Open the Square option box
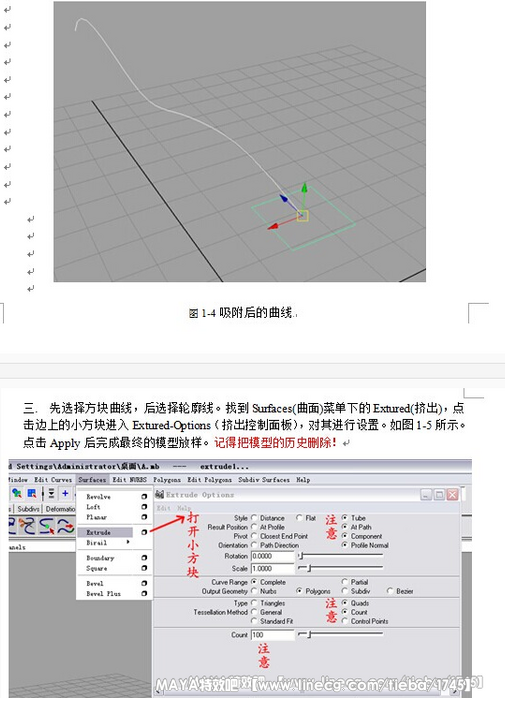The width and height of the screenshot is (505, 702). click(x=144, y=568)
